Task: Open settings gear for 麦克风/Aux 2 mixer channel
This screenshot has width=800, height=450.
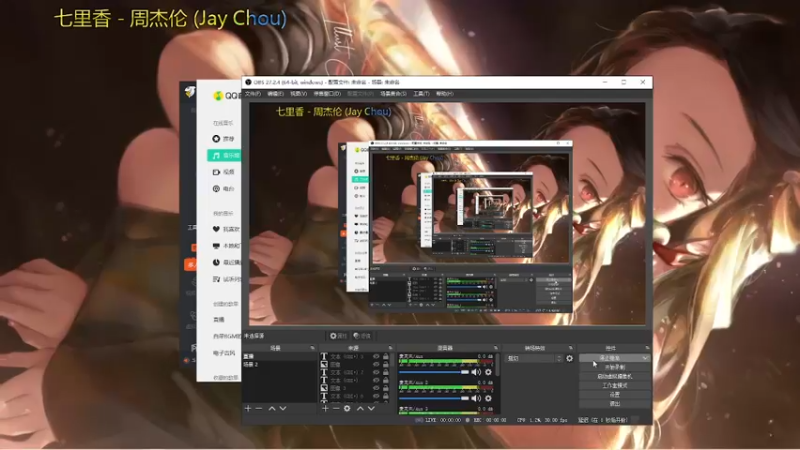Action: tap(488, 398)
